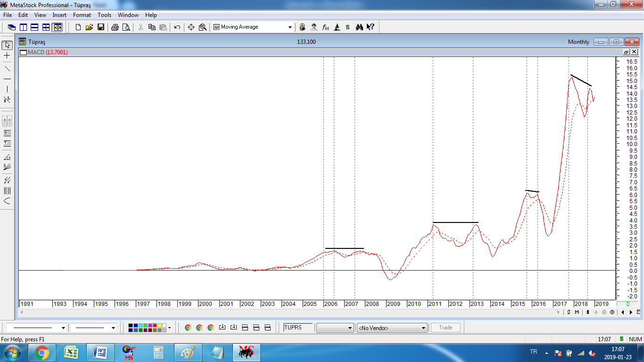Click the chart horizontal scrollbar left arrow
Image resolution: width=644 pixels, height=362 pixels.
[21, 312]
